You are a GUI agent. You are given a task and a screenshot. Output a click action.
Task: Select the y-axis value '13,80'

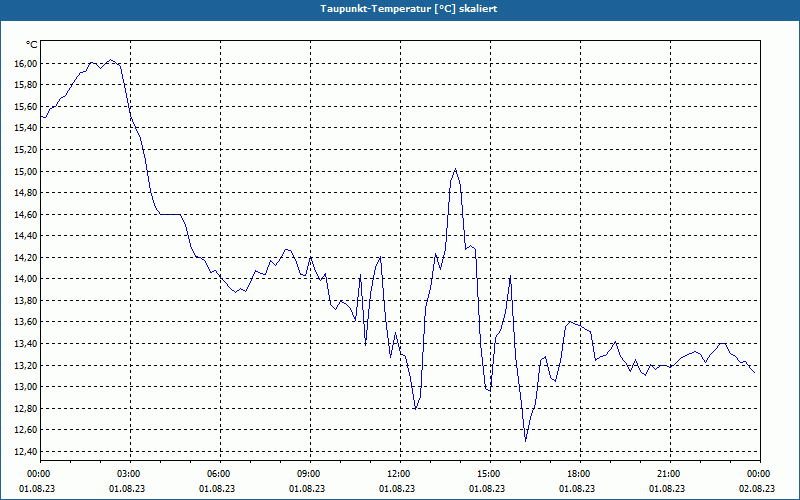click(28, 301)
